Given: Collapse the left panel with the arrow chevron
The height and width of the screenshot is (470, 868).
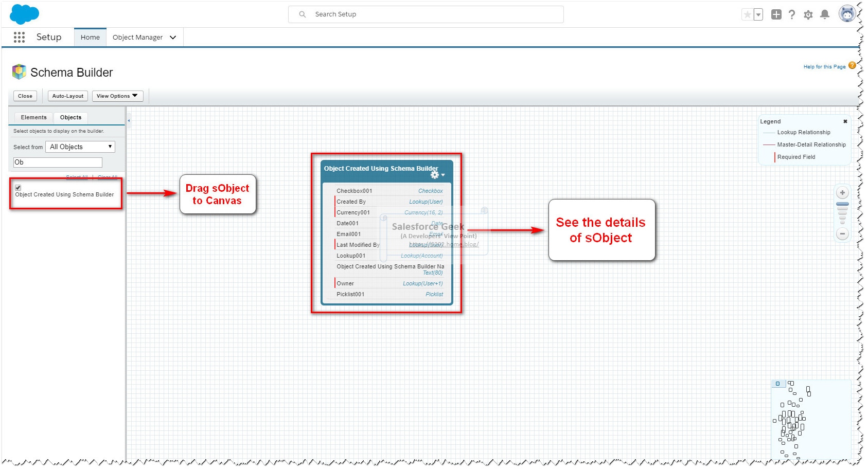Looking at the screenshot, I should pos(129,120).
